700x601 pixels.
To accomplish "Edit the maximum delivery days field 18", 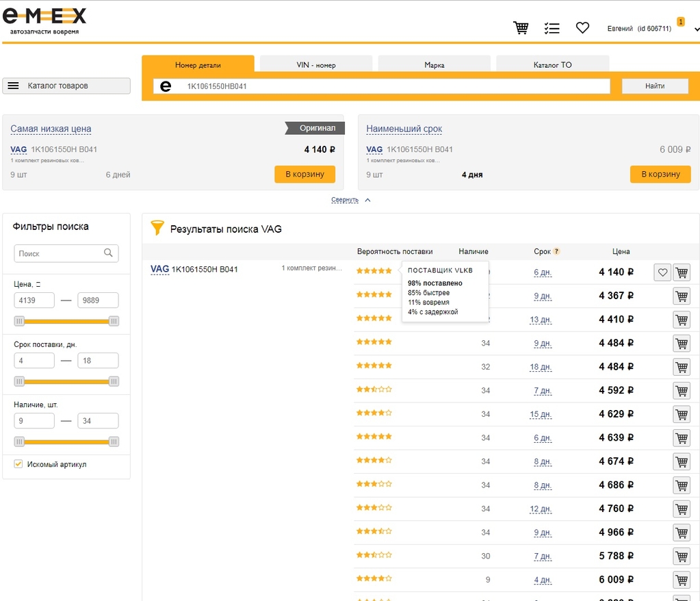I will pyautogui.click(x=98, y=360).
